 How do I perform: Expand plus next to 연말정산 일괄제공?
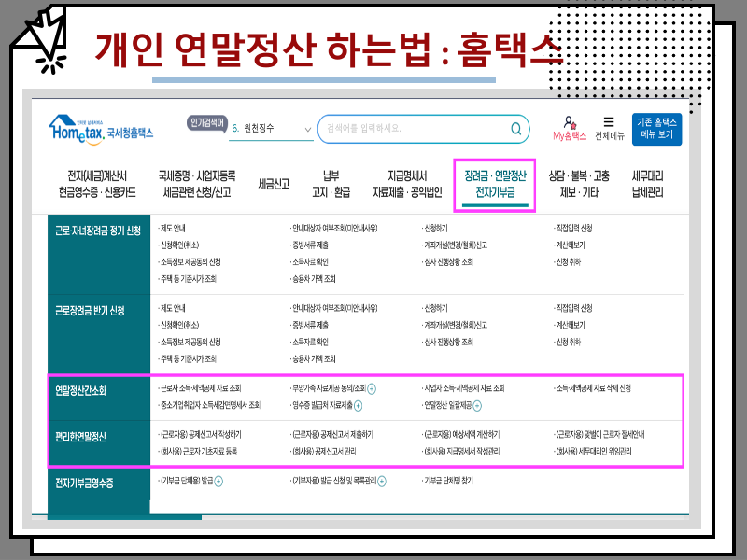pos(477,405)
